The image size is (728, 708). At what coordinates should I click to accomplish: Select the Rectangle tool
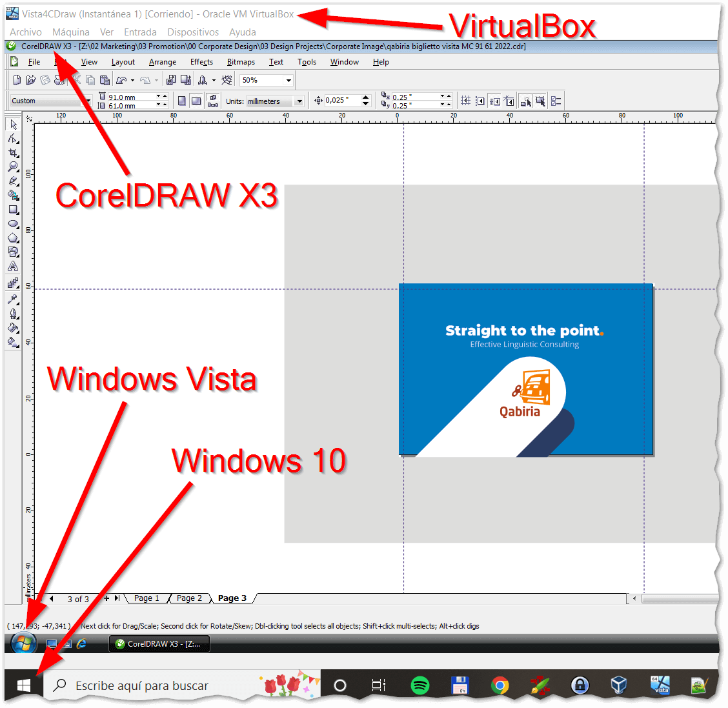14,210
